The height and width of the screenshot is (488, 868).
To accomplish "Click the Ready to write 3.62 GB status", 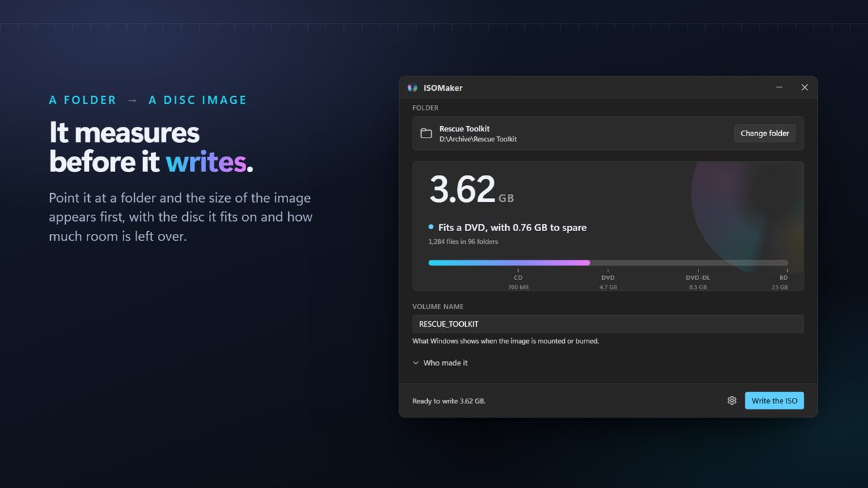I will [x=449, y=401].
